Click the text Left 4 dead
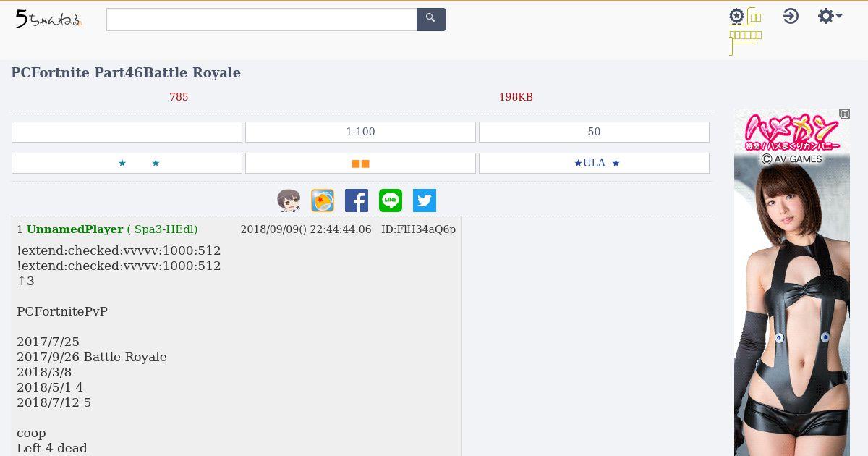Image resolution: width=868 pixels, height=456 pixels. (x=52, y=448)
